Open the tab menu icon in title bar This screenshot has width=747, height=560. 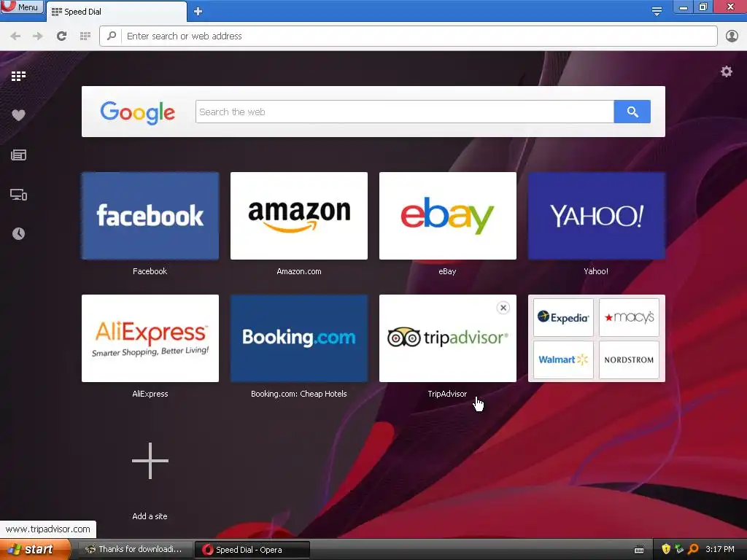coord(657,12)
